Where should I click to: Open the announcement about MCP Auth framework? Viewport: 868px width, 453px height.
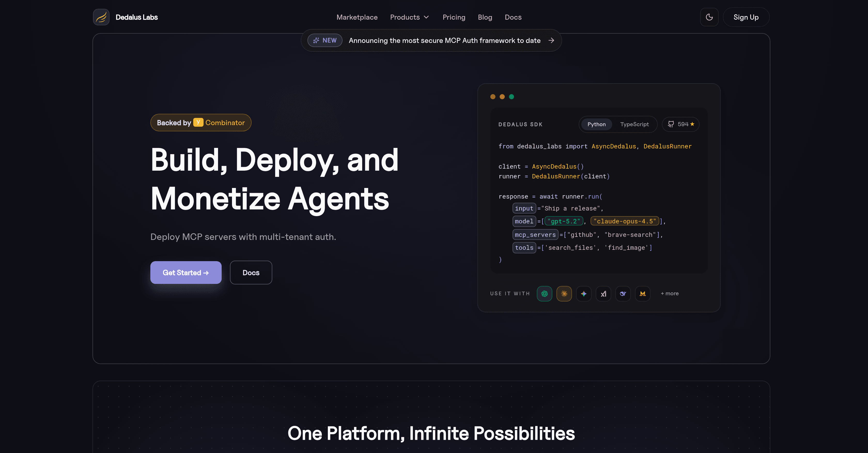point(444,40)
